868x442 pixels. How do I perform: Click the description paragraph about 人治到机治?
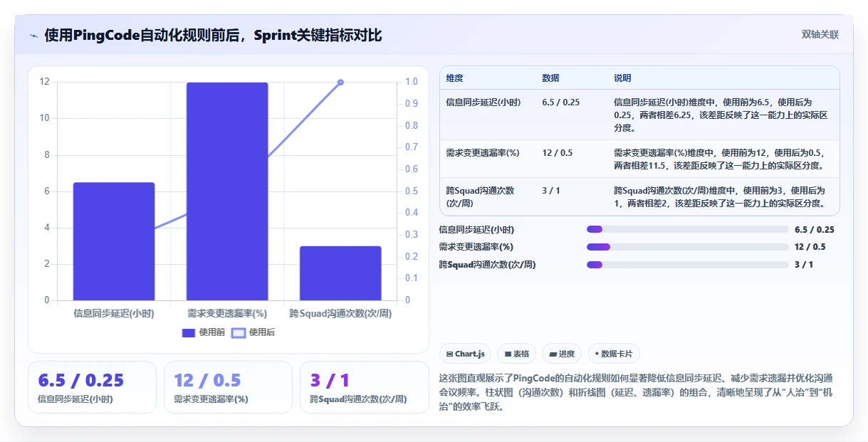[x=636, y=393]
